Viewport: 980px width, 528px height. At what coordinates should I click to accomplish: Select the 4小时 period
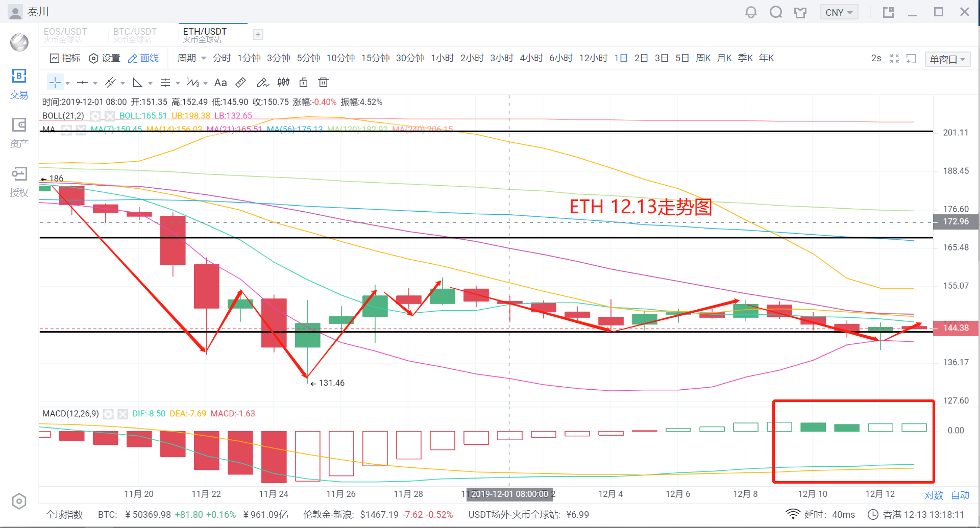531,58
